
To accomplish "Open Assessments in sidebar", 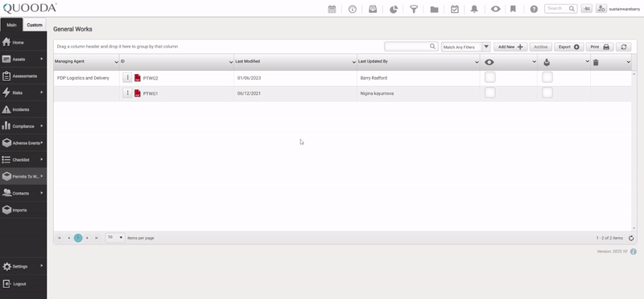I will pyautogui.click(x=23, y=76).
